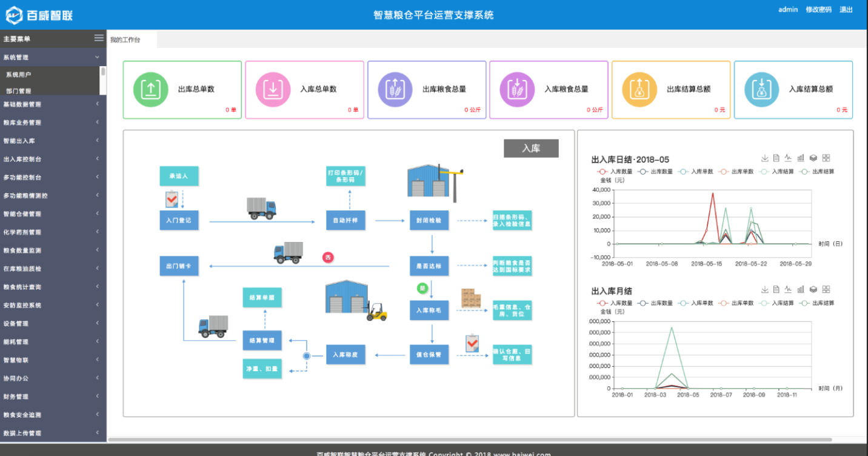Click the green 出库总单数 upload icon
Viewport: 868px width, 456px height.
[150, 90]
